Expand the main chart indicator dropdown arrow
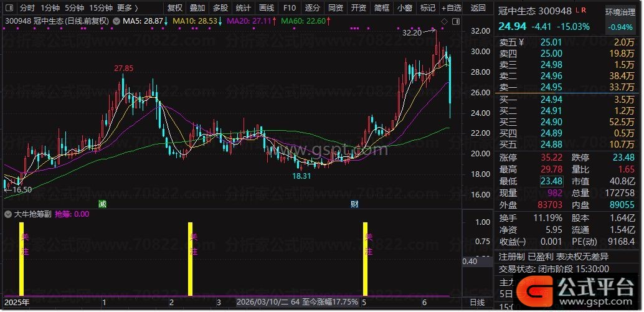Image resolution: width=644 pixels, height=312 pixels. tap(116, 21)
